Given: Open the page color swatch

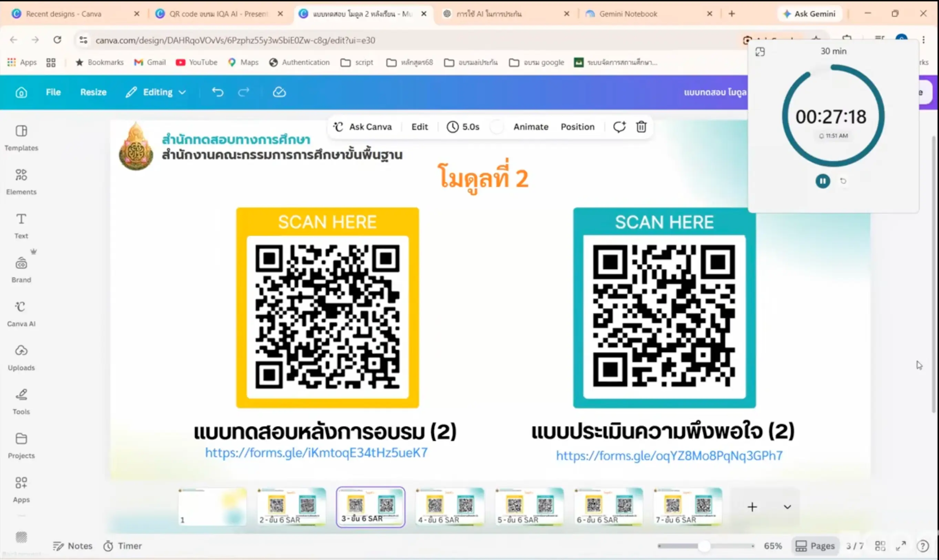Looking at the screenshot, I should click(497, 127).
